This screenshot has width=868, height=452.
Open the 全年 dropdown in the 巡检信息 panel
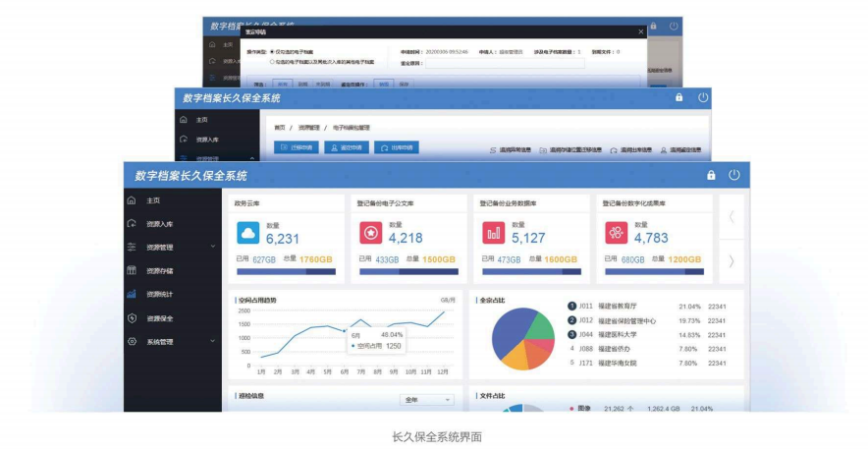[x=427, y=400]
